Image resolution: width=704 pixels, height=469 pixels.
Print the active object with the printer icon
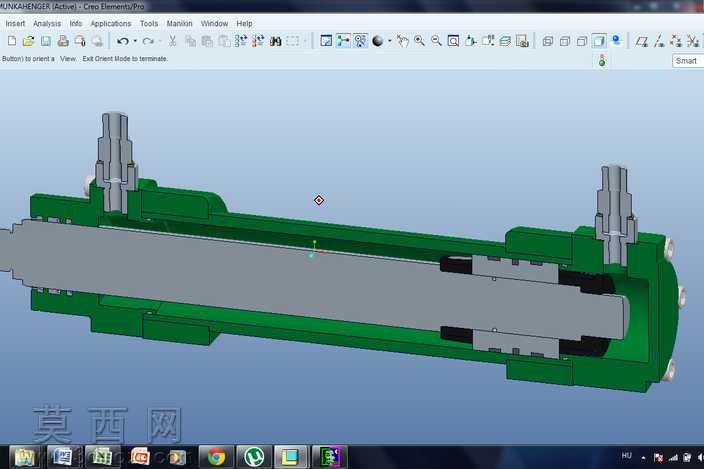(x=63, y=41)
